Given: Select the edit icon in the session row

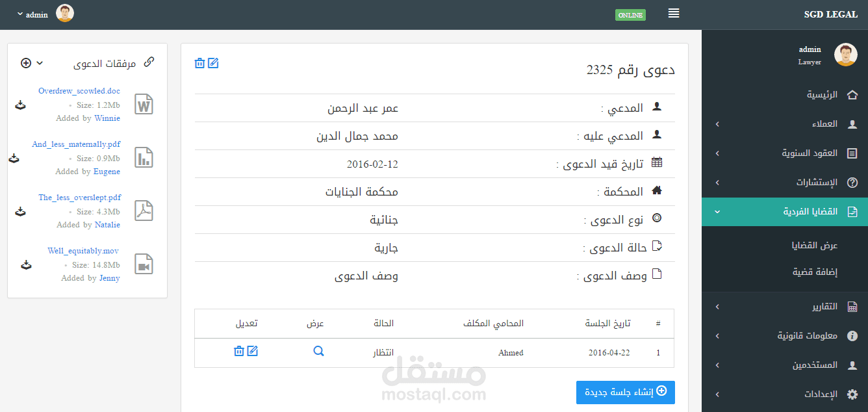Looking at the screenshot, I should (253, 350).
